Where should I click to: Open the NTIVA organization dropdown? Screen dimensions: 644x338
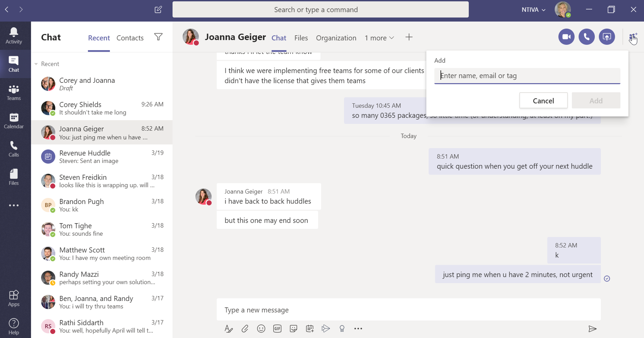pyautogui.click(x=533, y=10)
